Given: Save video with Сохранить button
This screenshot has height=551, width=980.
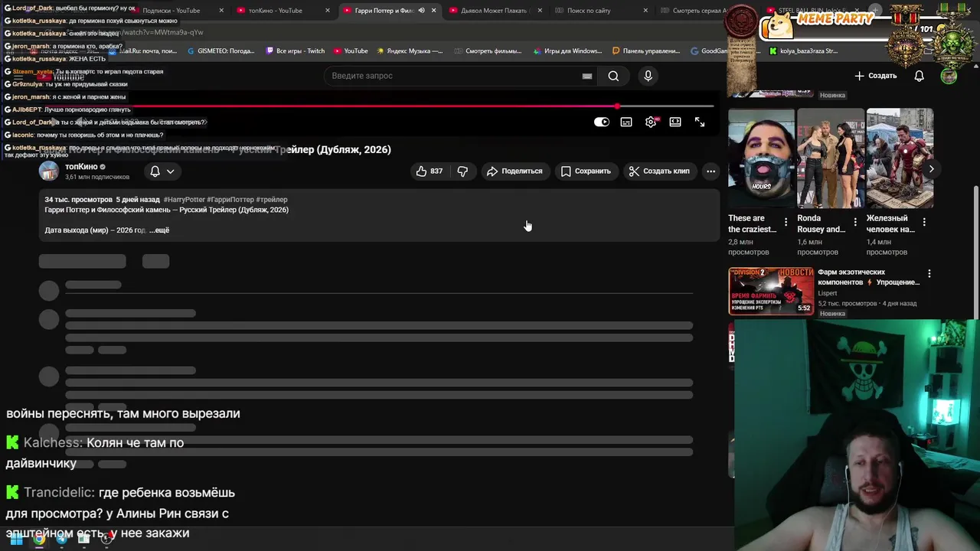Looking at the screenshot, I should point(586,171).
